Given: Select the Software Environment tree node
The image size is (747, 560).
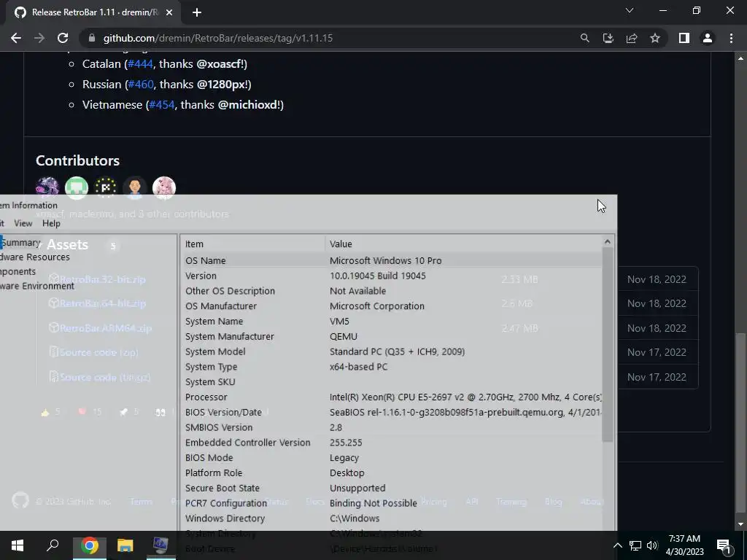Looking at the screenshot, I should point(37,286).
